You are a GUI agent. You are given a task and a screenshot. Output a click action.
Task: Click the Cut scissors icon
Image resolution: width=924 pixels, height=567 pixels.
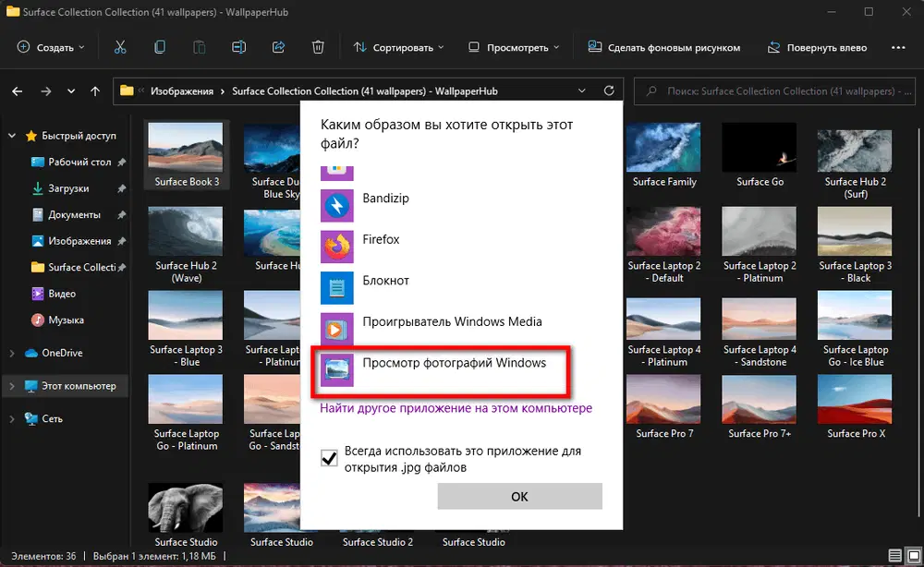[120, 47]
